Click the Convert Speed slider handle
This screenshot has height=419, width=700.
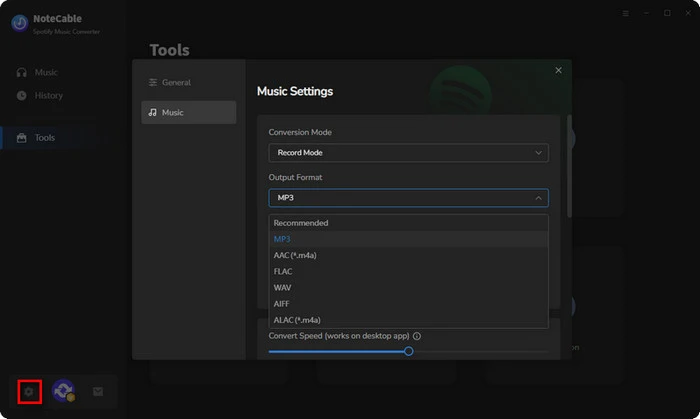tap(408, 351)
